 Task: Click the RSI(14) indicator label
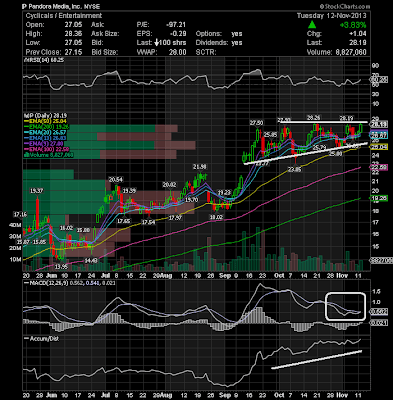point(43,60)
